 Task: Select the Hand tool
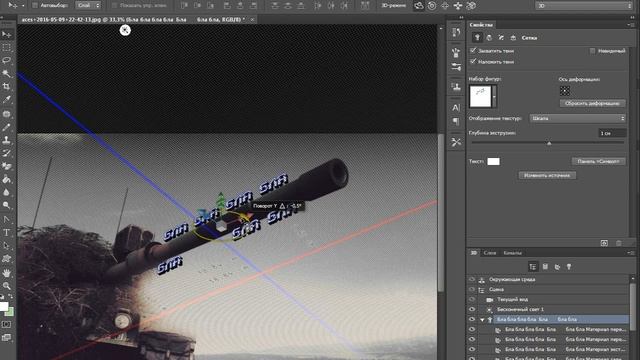[7, 272]
